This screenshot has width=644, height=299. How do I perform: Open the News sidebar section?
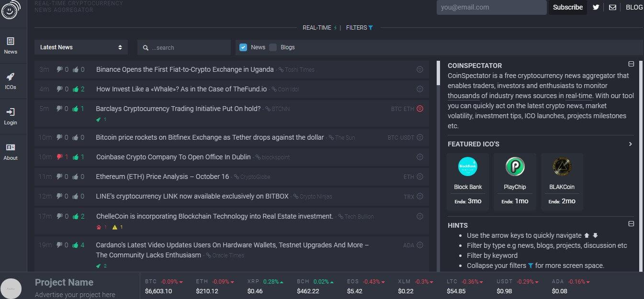click(x=11, y=45)
